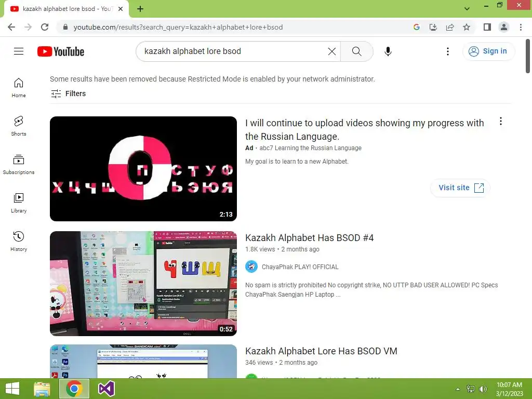Go forward in Chrome
This screenshot has height=399, width=532.
click(x=28, y=27)
